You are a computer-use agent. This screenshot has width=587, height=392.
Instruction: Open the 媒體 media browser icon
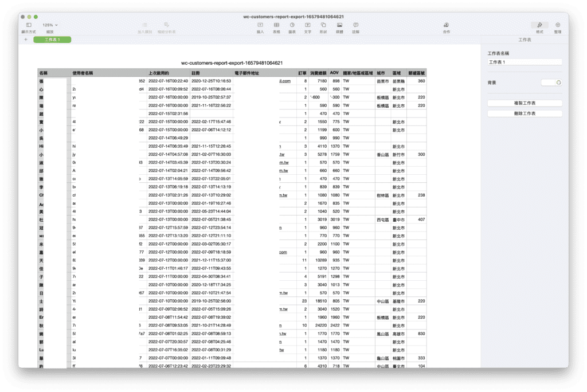coord(339,25)
